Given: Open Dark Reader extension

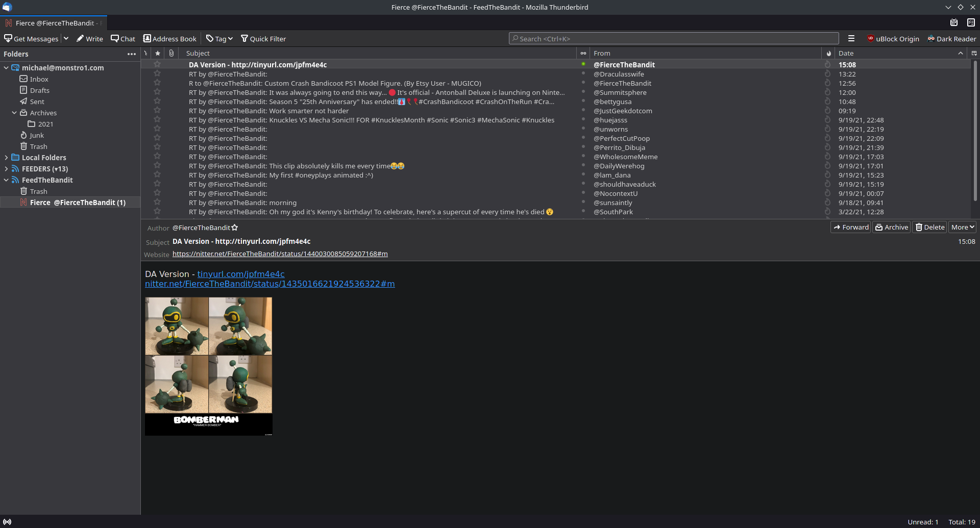Looking at the screenshot, I should pyautogui.click(x=952, y=39).
